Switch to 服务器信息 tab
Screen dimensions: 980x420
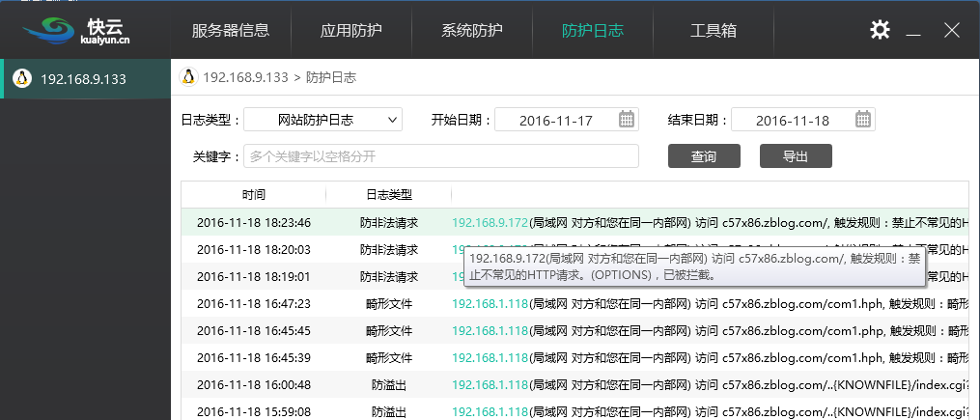[231, 30]
